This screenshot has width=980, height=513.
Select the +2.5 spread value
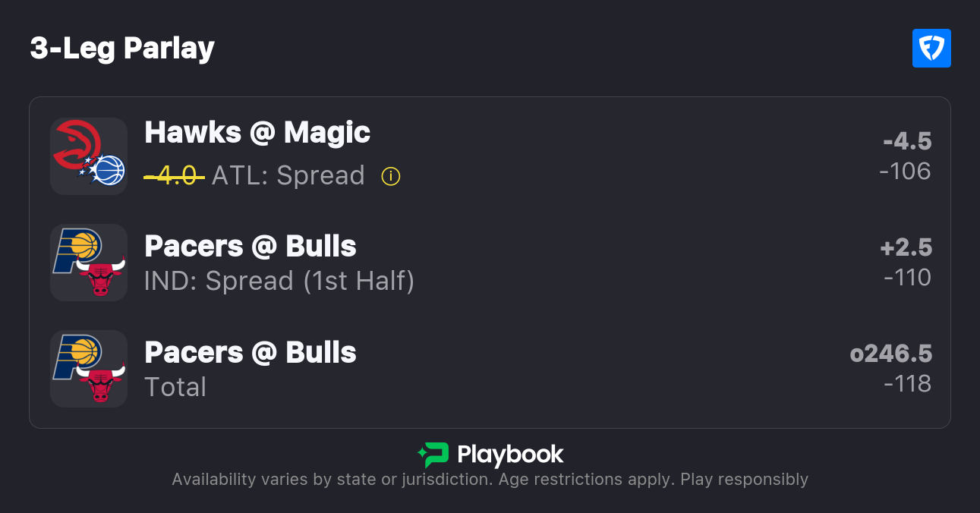(906, 248)
